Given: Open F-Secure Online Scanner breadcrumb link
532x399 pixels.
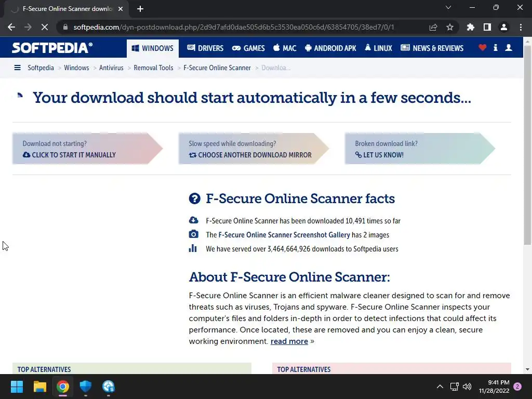Looking at the screenshot, I should [x=217, y=68].
